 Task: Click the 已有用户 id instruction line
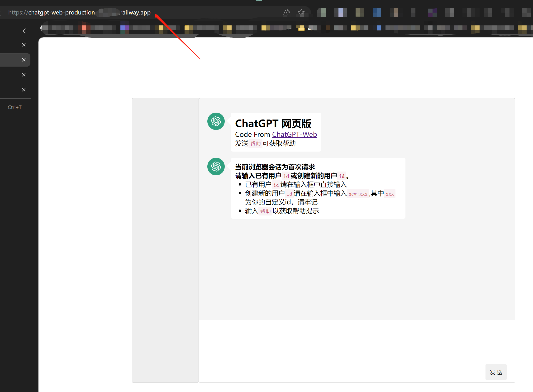point(296,185)
